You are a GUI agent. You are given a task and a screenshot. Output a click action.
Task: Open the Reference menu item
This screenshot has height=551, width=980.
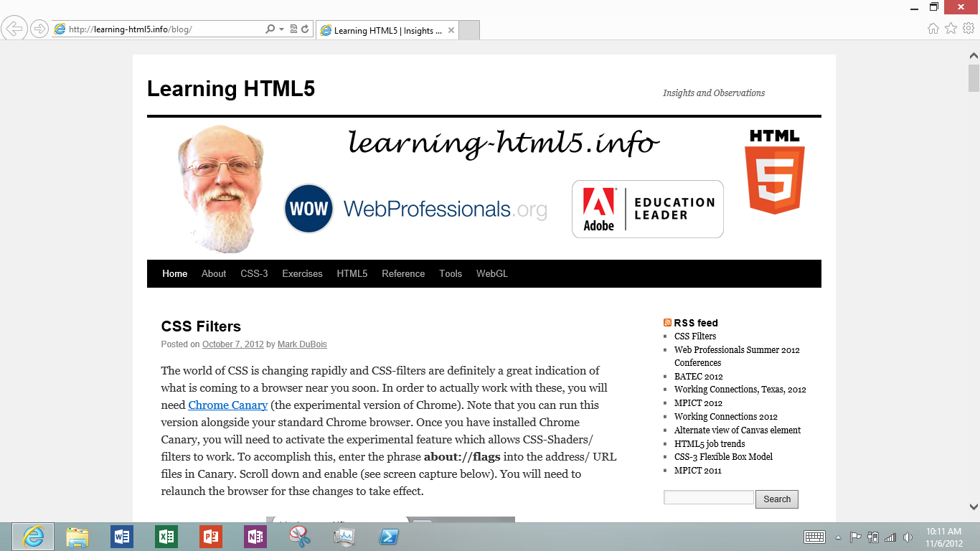click(x=403, y=273)
